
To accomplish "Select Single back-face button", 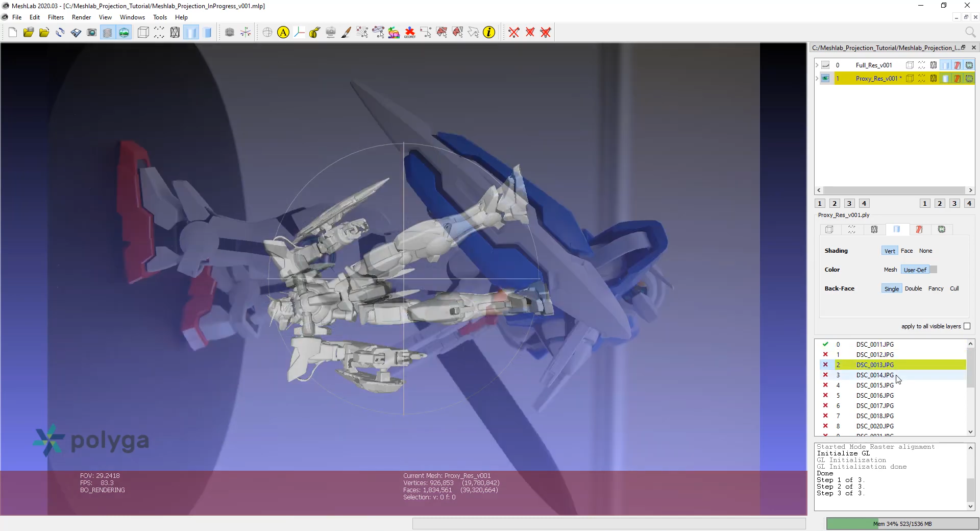I will 892,288.
